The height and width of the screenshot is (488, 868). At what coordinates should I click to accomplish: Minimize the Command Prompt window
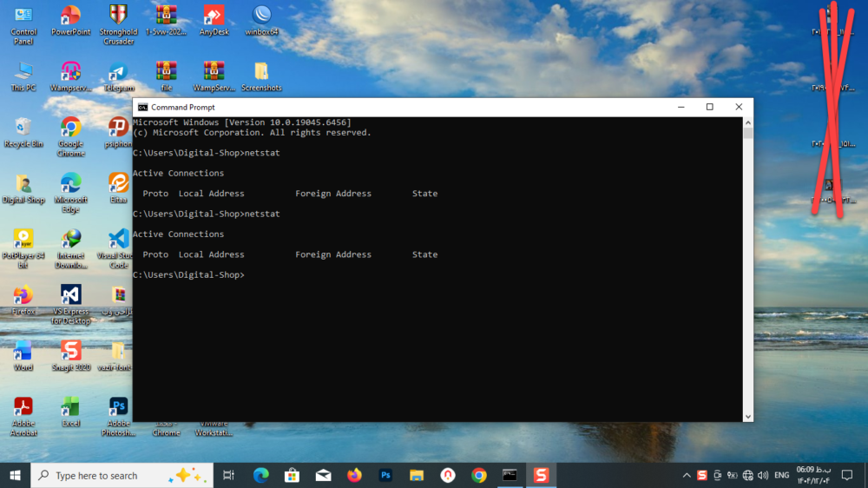click(x=681, y=107)
